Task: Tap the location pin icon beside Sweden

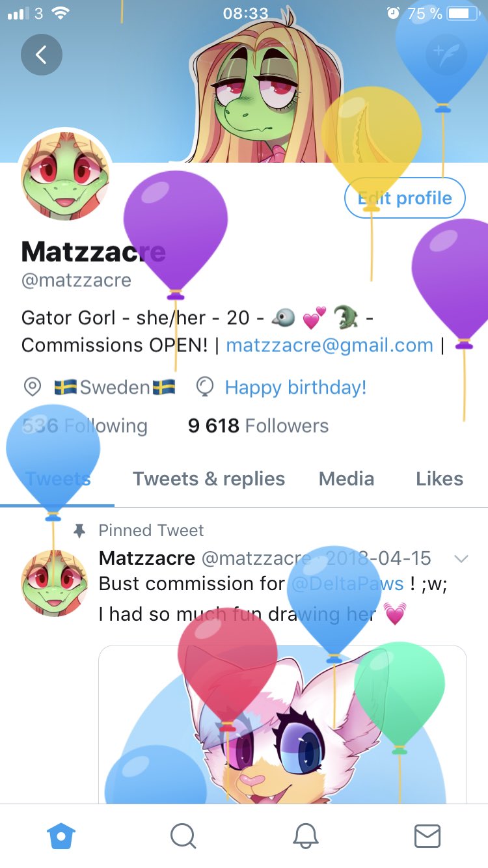Action: (x=32, y=387)
